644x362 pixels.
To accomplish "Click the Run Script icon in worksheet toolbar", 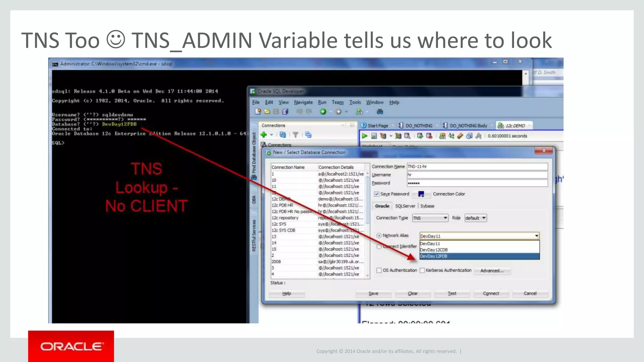I will click(x=374, y=136).
